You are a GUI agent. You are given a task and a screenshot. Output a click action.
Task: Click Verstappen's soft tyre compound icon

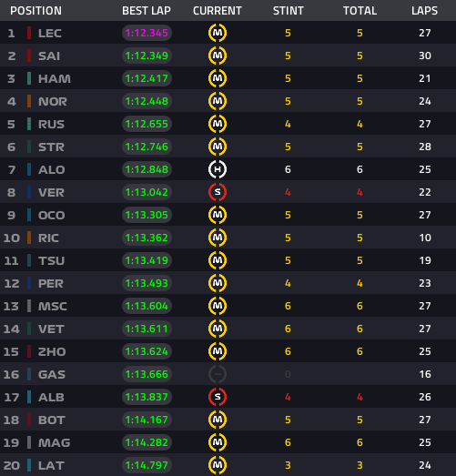coord(218,192)
